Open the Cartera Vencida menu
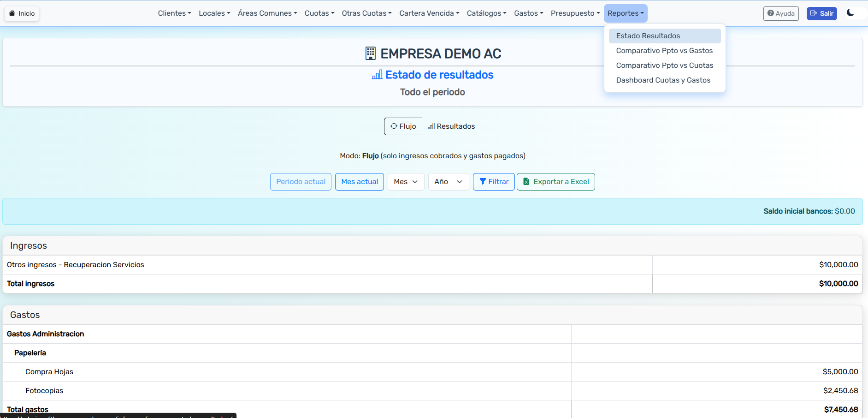 (429, 13)
